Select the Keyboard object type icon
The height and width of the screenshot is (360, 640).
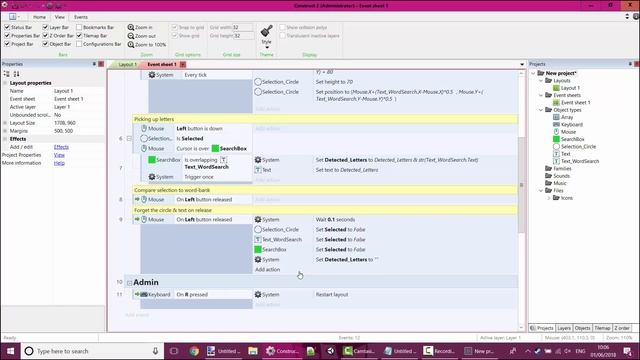(556, 124)
